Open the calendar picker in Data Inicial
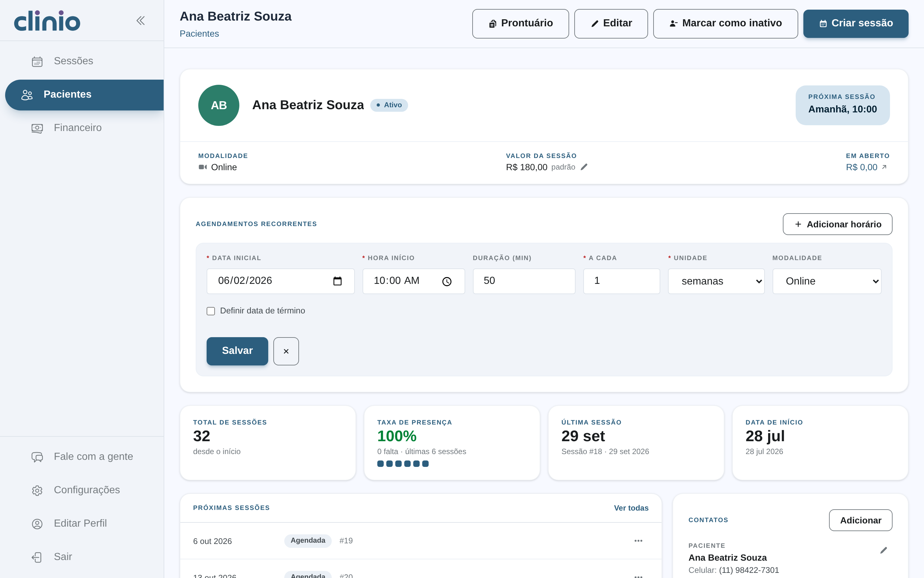This screenshot has width=924, height=578. 338,281
